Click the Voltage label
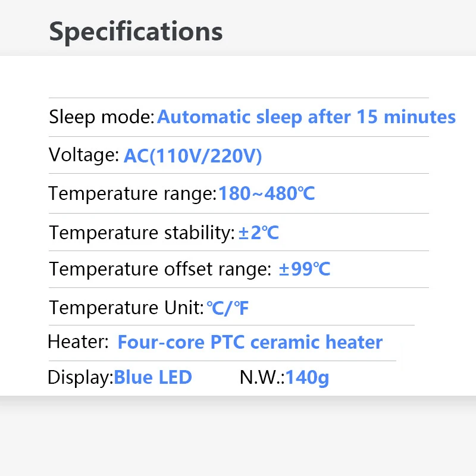Screen dimensions: 476x476 84,155
